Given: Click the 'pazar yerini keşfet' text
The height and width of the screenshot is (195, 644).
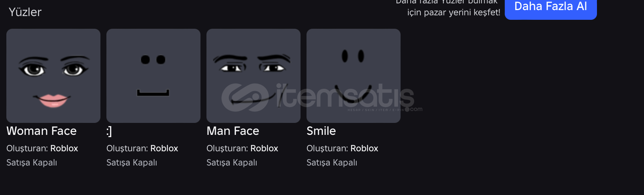Looking at the screenshot, I should (462, 12).
